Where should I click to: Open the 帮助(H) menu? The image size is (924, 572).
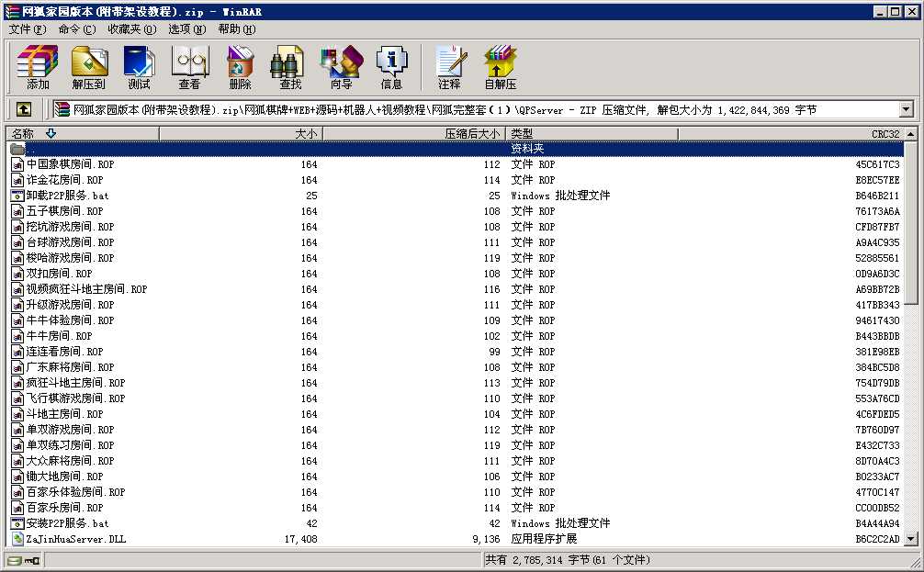236,28
